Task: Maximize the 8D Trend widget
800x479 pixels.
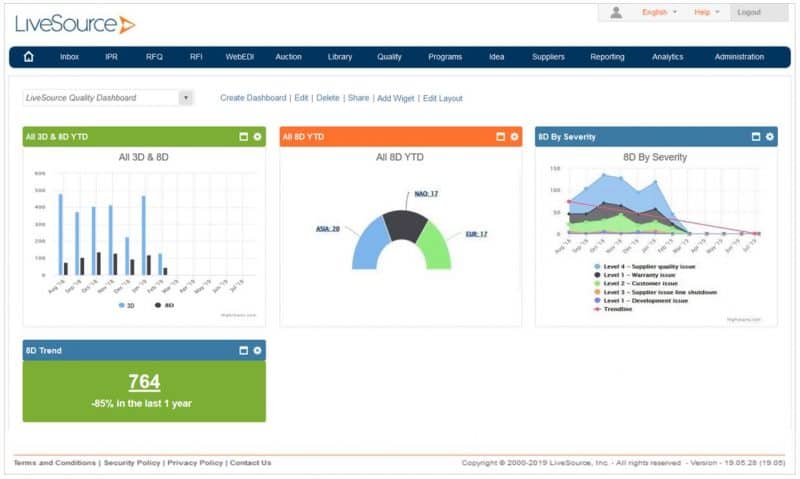Action: point(243,350)
